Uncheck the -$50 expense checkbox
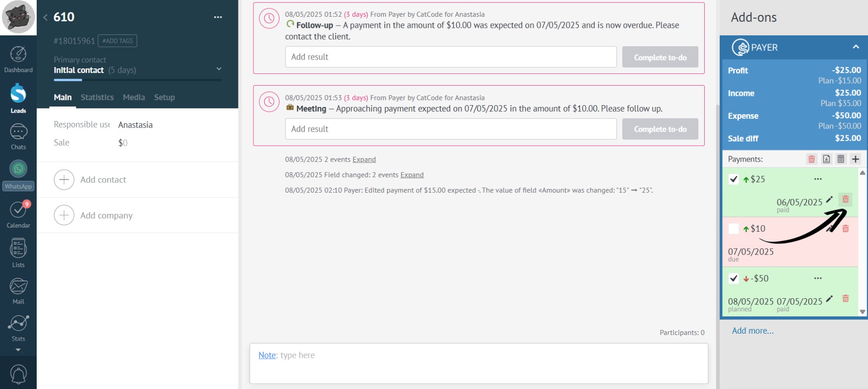Viewport: 868px width, 389px height. coord(734,278)
